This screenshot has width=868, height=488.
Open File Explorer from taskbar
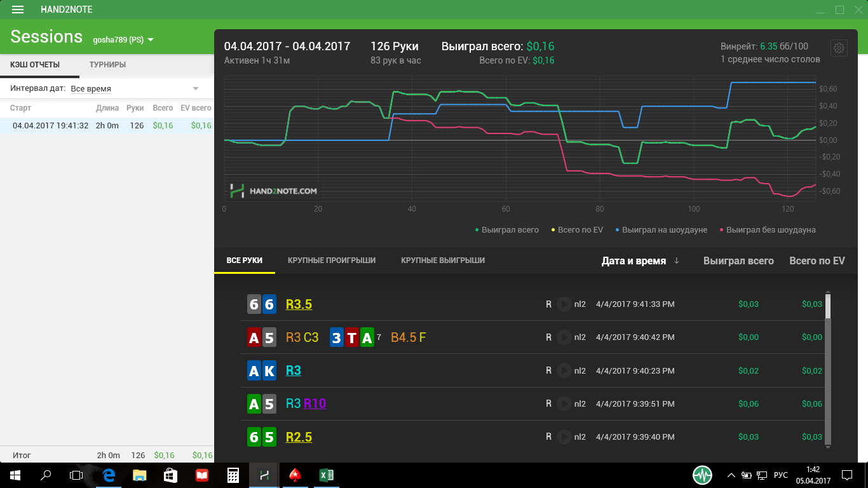139,475
